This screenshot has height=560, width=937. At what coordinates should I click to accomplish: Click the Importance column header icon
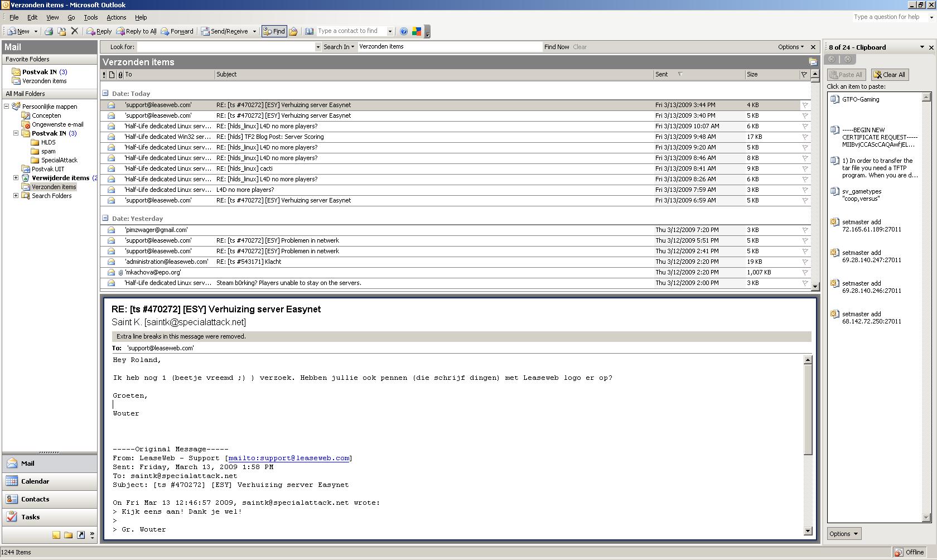click(x=104, y=75)
